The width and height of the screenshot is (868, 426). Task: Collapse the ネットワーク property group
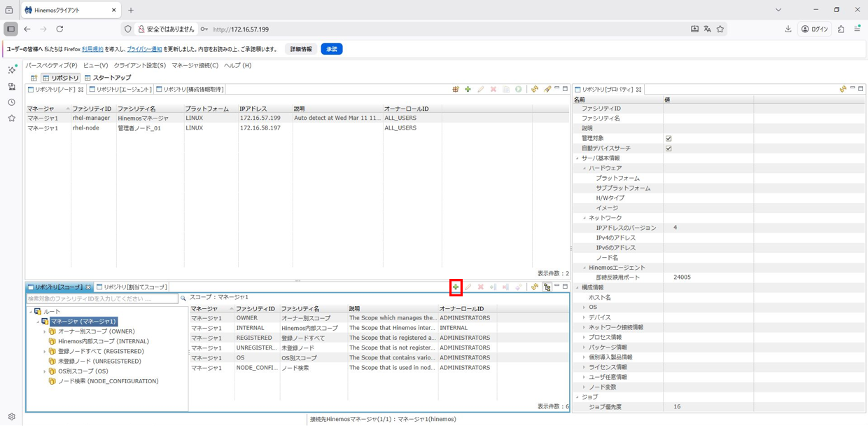point(584,218)
